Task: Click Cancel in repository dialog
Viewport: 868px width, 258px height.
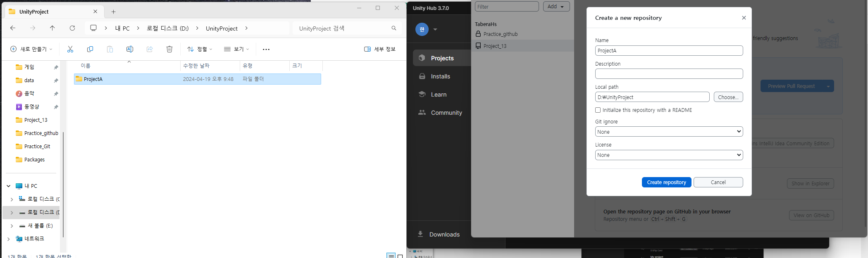Action: [x=718, y=182]
